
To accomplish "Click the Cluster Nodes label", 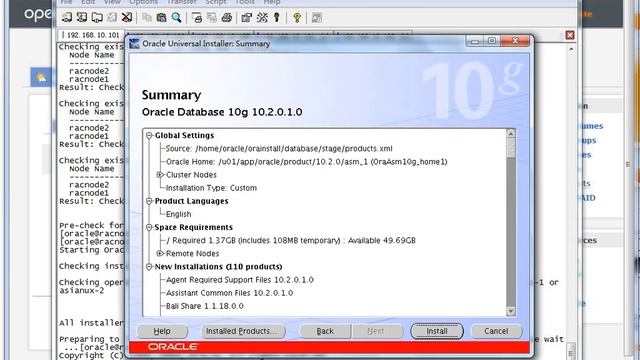I will pos(191,175).
